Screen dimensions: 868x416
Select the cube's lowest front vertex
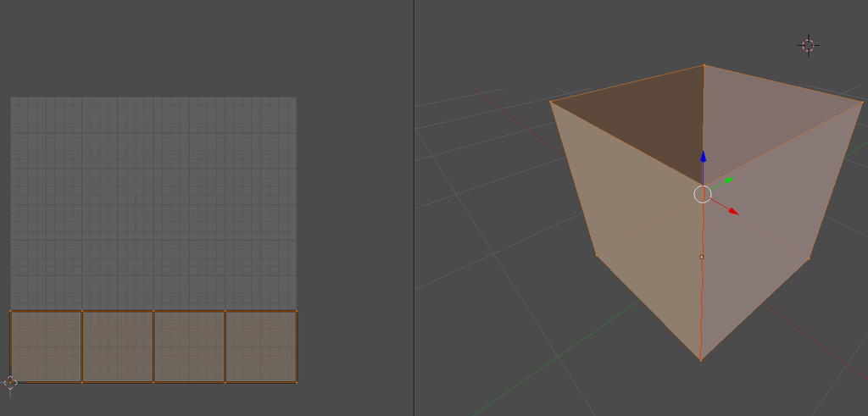(x=701, y=360)
